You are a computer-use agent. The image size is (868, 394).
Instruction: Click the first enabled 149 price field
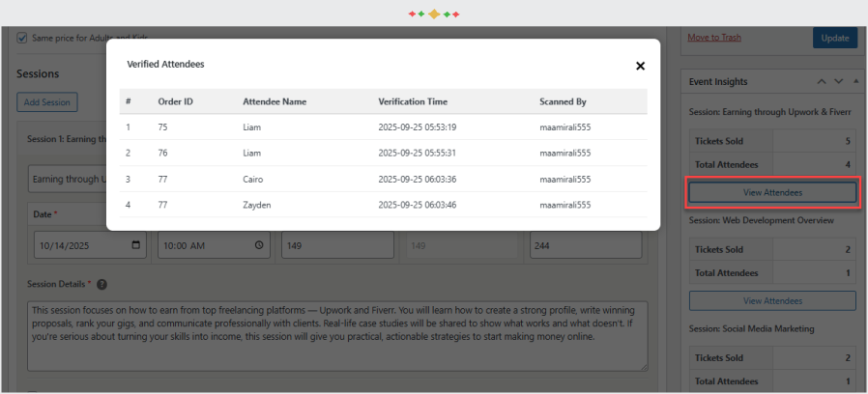tap(337, 245)
